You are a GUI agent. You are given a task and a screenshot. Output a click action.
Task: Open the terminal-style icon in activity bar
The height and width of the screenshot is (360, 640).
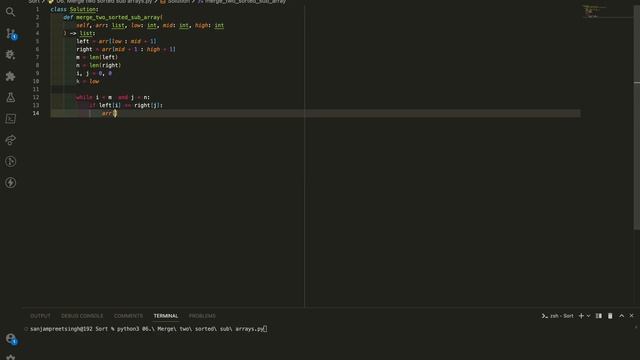[x=10, y=118]
